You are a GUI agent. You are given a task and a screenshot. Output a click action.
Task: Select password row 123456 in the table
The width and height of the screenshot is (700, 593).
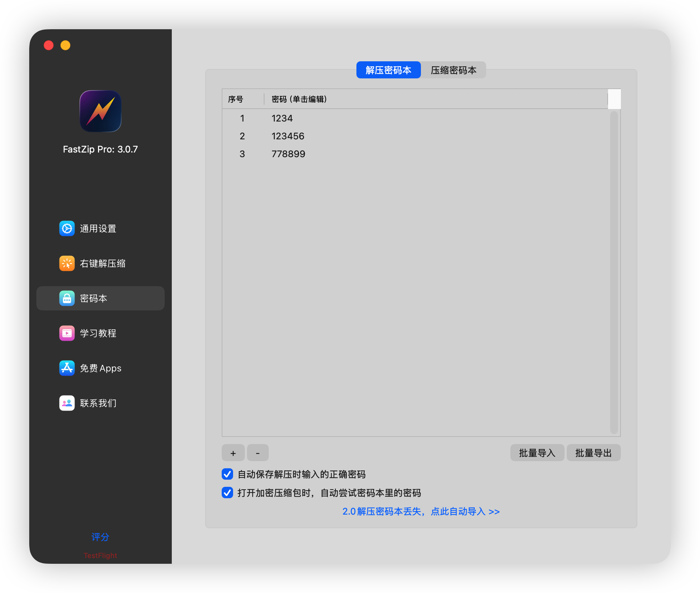click(x=288, y=136)
